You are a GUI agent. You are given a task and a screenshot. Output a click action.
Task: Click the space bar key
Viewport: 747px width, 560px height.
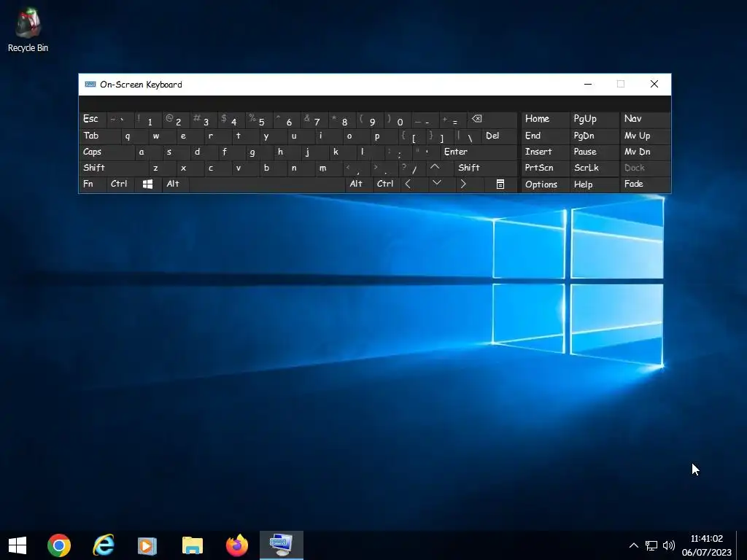(267, 184)
